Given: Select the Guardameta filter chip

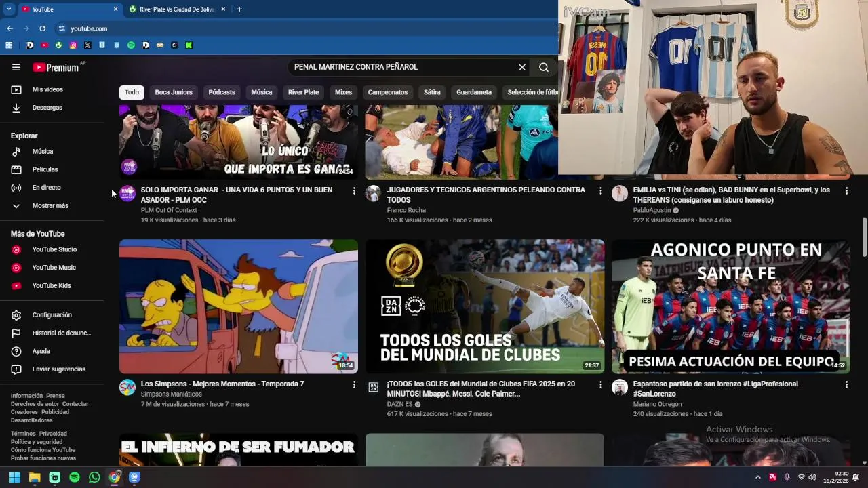Looking at the screenshot, I should [x=474, y=92].
